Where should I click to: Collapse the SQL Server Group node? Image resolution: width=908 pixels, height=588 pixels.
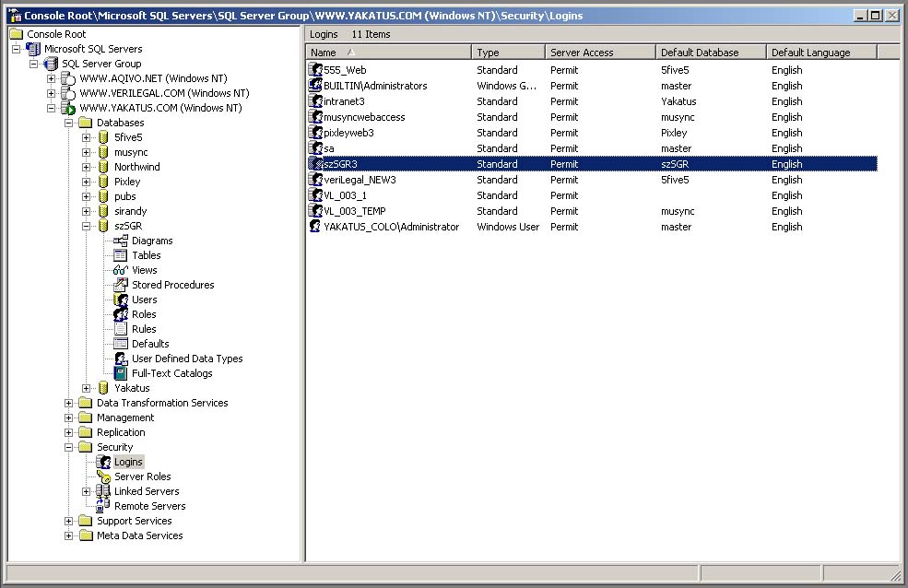point(33,64)
